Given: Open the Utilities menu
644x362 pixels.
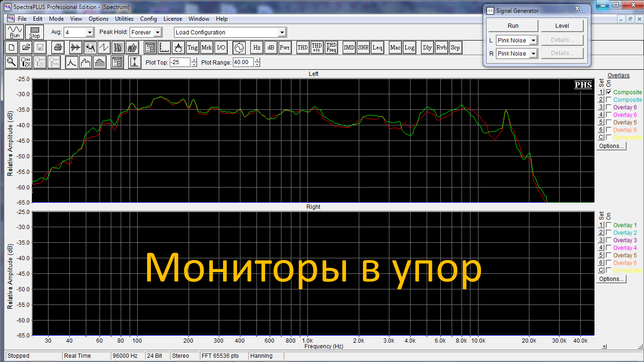Looking at the screenshot, I should (x=124, y=19).
